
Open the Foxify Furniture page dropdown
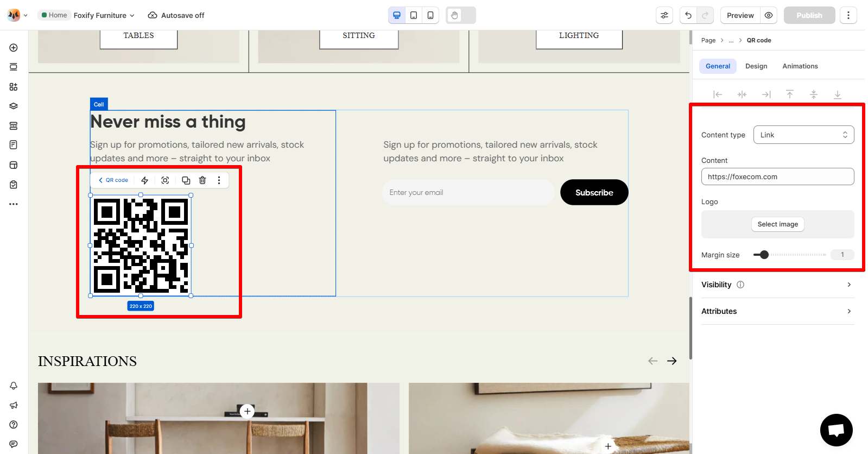(104, 15)
